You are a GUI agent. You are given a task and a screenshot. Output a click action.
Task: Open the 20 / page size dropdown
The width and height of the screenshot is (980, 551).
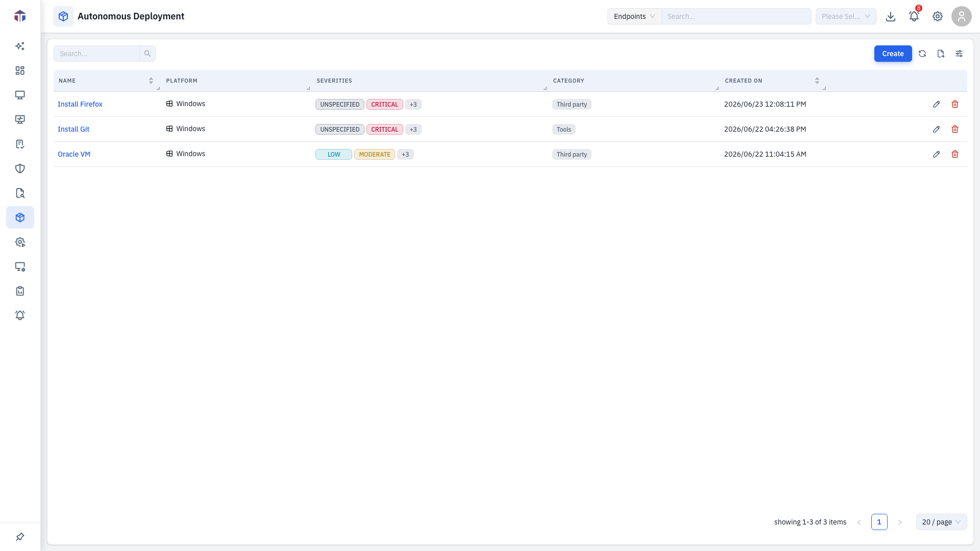click(942, 522)
